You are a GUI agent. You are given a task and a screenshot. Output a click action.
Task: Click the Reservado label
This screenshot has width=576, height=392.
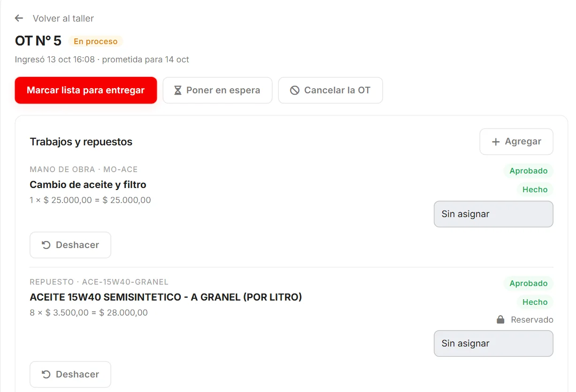[x=532, y=320]
